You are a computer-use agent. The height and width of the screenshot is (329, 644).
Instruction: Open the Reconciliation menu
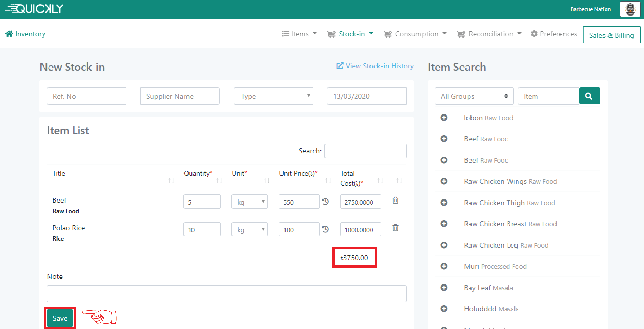coord(490,34)
